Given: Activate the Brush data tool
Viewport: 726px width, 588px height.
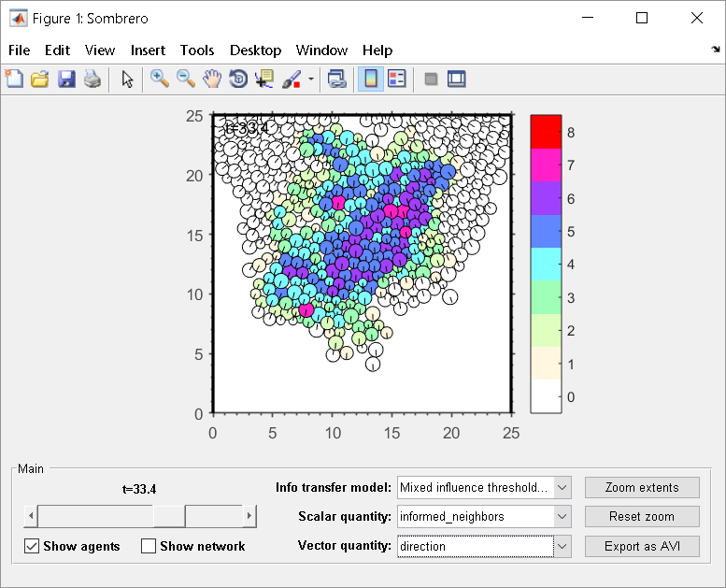Looking at the screenshot, I should tap(292, 79).
